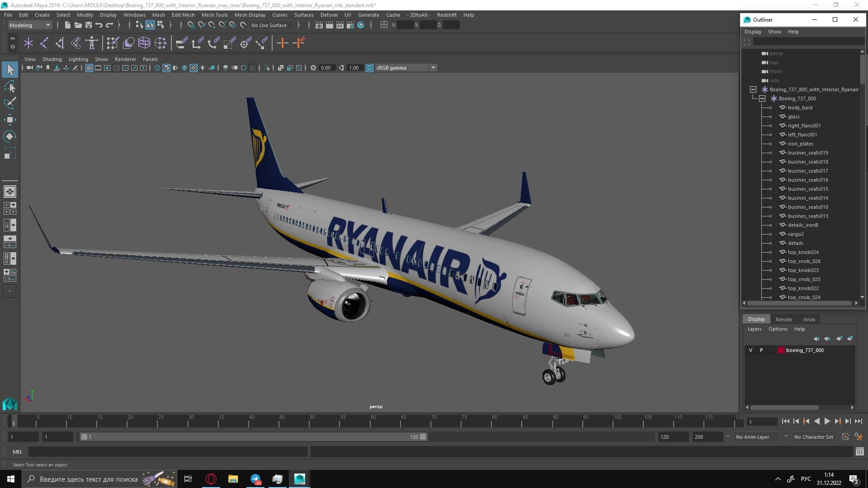Switch to the Render layer tab

pos(784,319)
